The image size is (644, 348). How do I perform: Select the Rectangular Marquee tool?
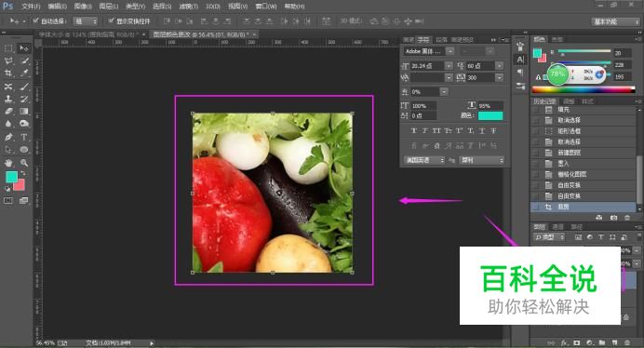8,48
